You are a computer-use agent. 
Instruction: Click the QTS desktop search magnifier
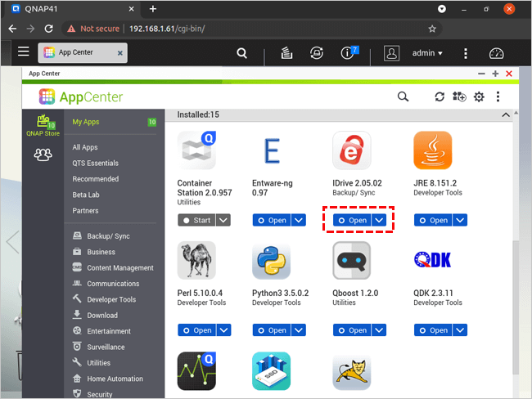click(241, 53)
